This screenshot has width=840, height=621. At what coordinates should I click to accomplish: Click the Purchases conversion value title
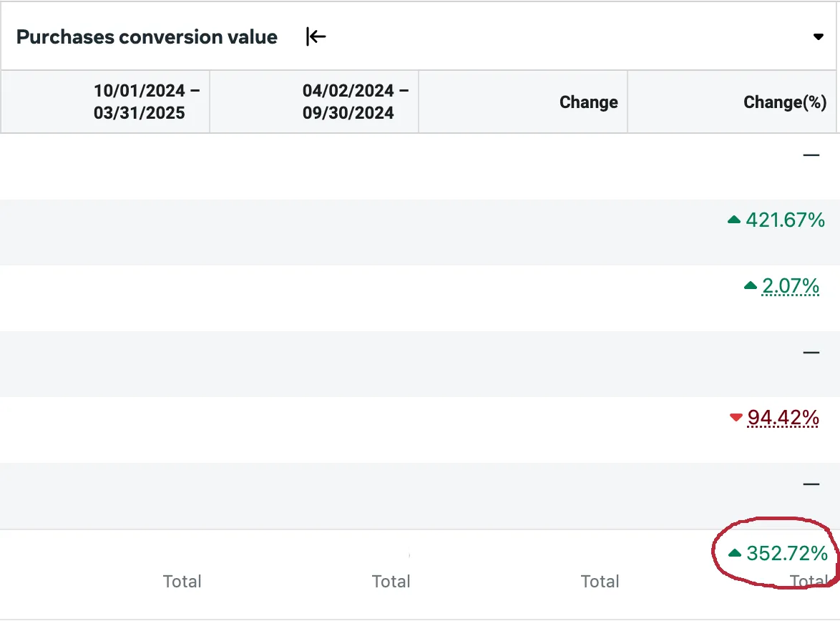coord(147,37)
